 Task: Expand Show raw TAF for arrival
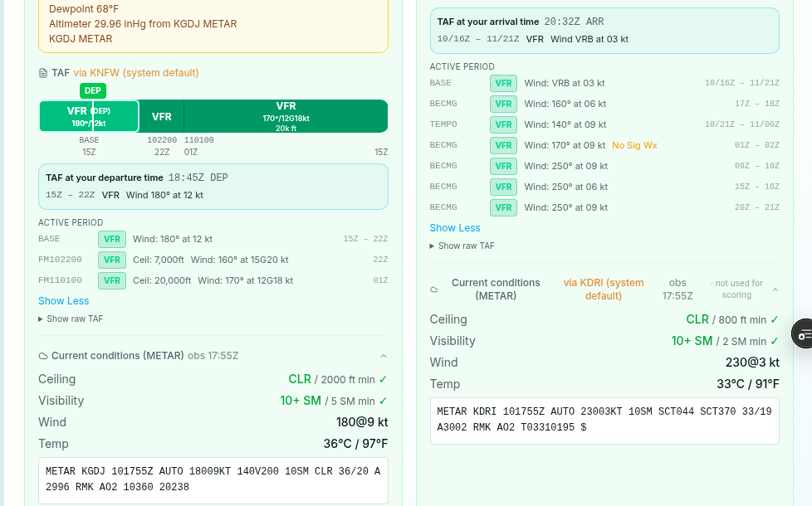pos(462,246)
